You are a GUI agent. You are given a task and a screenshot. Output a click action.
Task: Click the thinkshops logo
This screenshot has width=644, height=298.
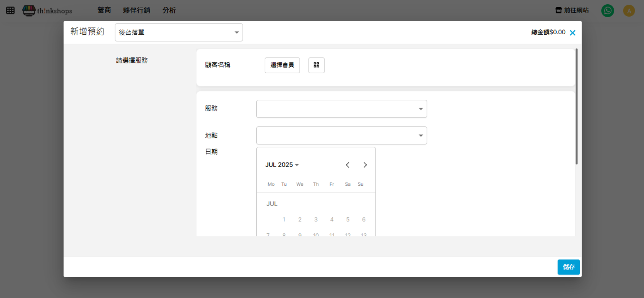coord(47,10)
